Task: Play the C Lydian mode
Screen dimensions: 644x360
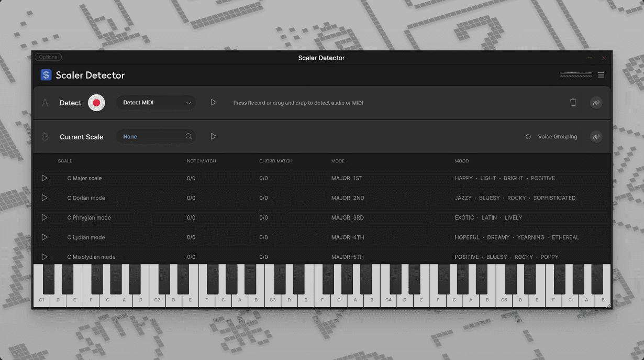Action: click(x=45, y=237)
